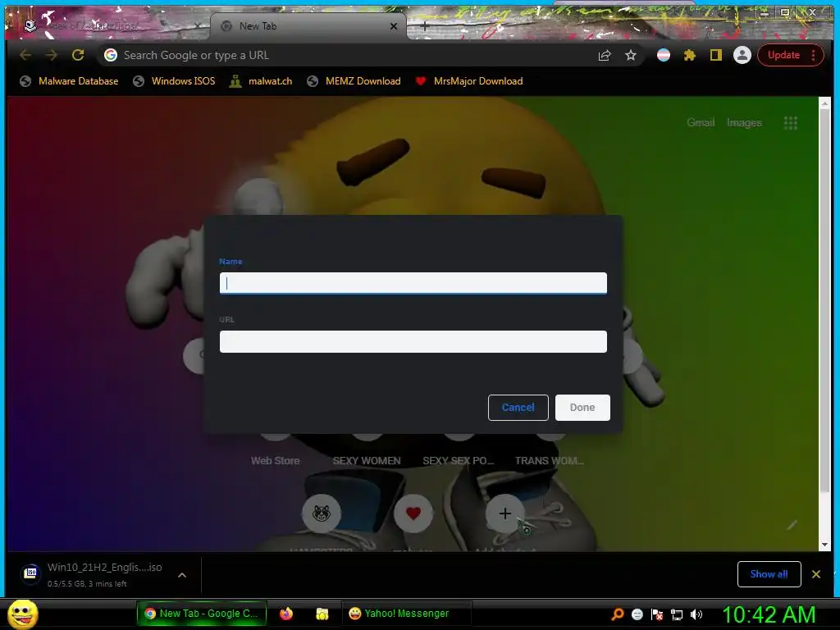The width and height of the screenshot is (840, 630).
Task: Close the downloads bar
Action: [x=816, y=574]
